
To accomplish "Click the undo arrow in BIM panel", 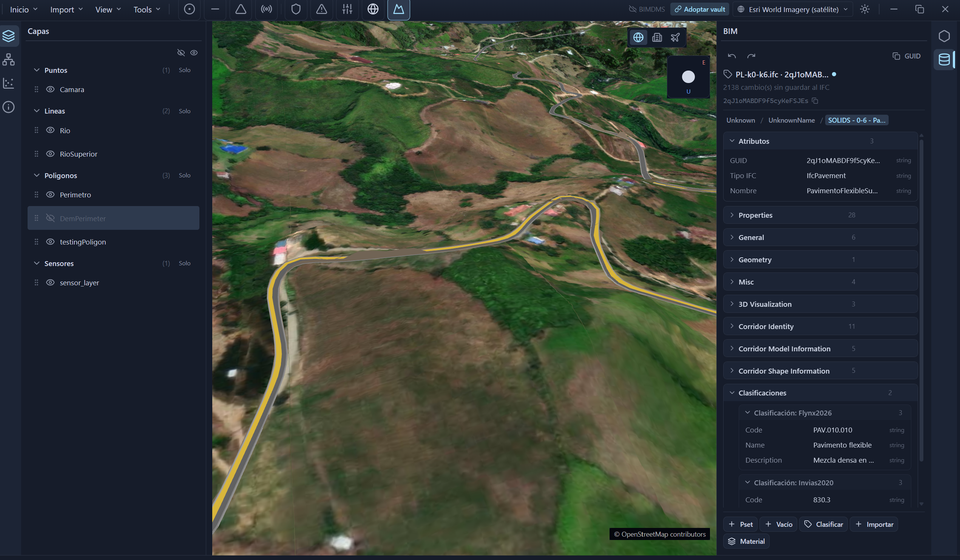I will point(732,56).
